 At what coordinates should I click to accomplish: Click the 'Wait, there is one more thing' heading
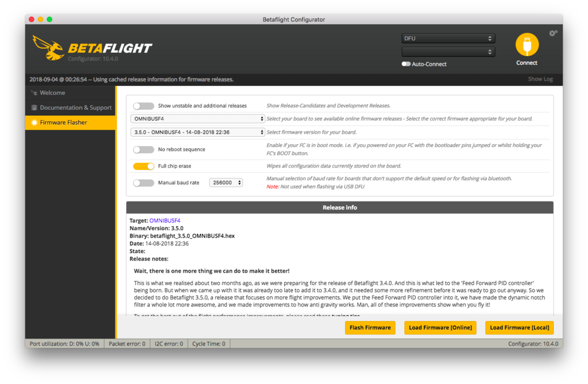tap(211, 271)
